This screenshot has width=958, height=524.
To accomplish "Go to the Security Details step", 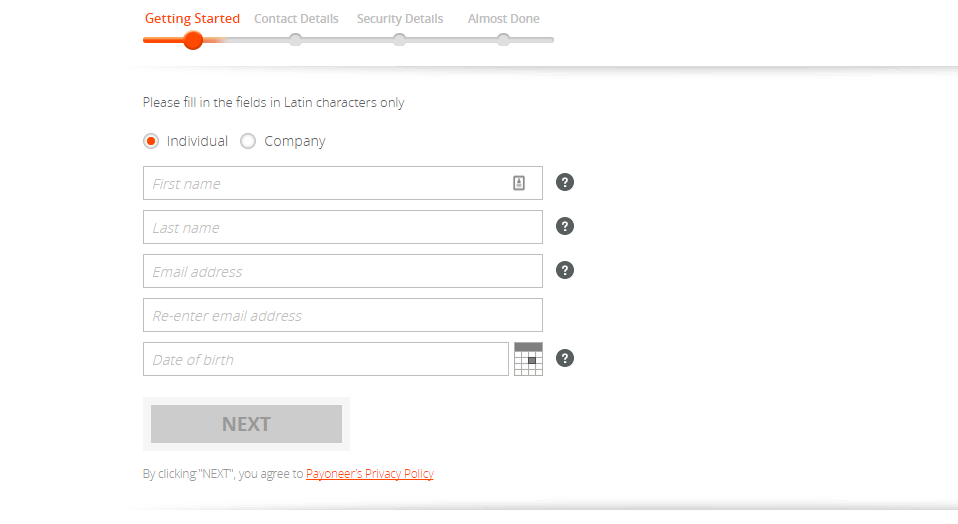I will pyautogui.click(x=400, y=19).
